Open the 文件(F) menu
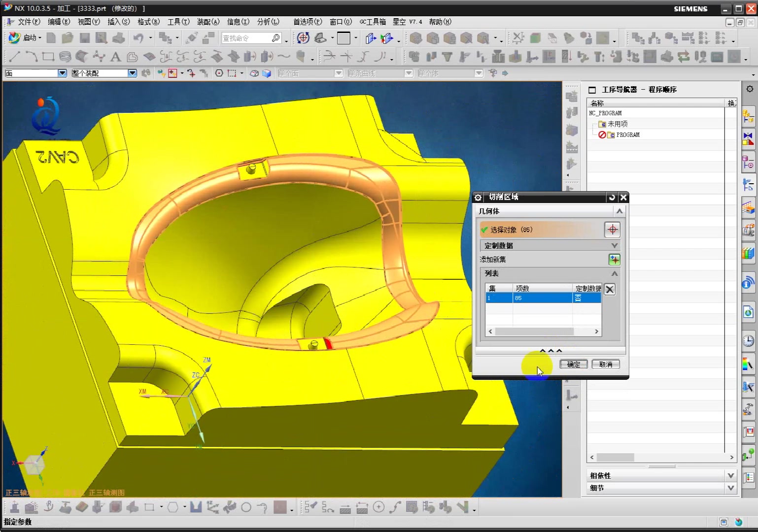 (29, 22)
